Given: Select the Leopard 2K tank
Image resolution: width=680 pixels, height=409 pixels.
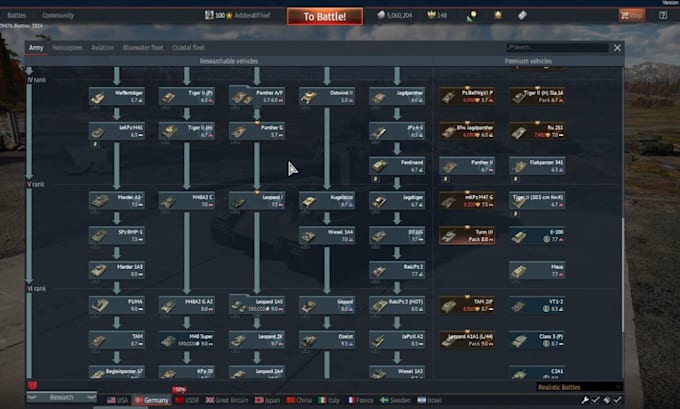Looking at the screenshot, I should (x=257, y=340).
